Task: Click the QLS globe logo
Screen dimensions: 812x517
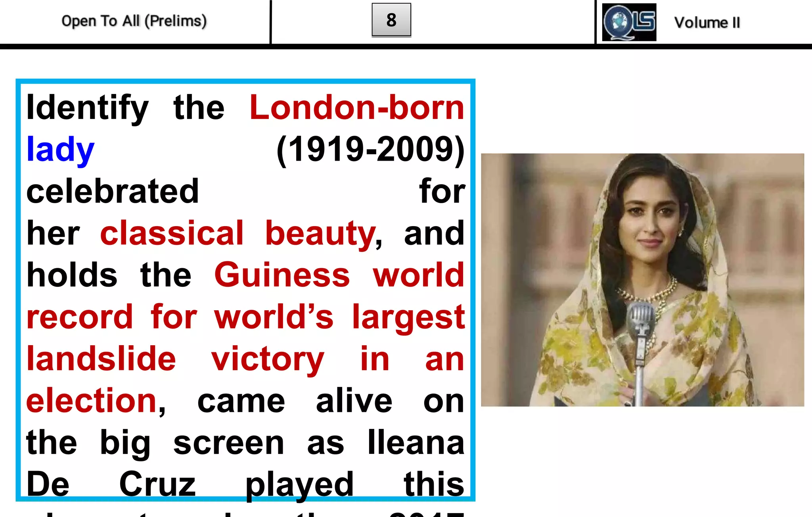Action: tap(629, 22)
